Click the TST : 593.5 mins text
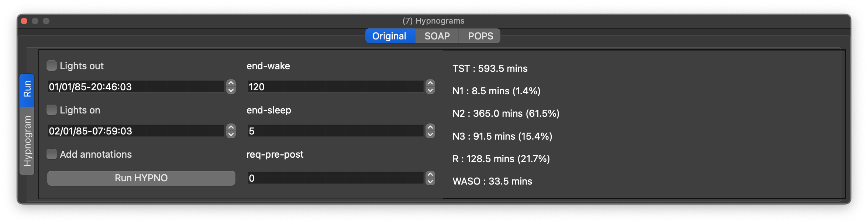This screenshot has width=868, height=224. pos(490,69)
